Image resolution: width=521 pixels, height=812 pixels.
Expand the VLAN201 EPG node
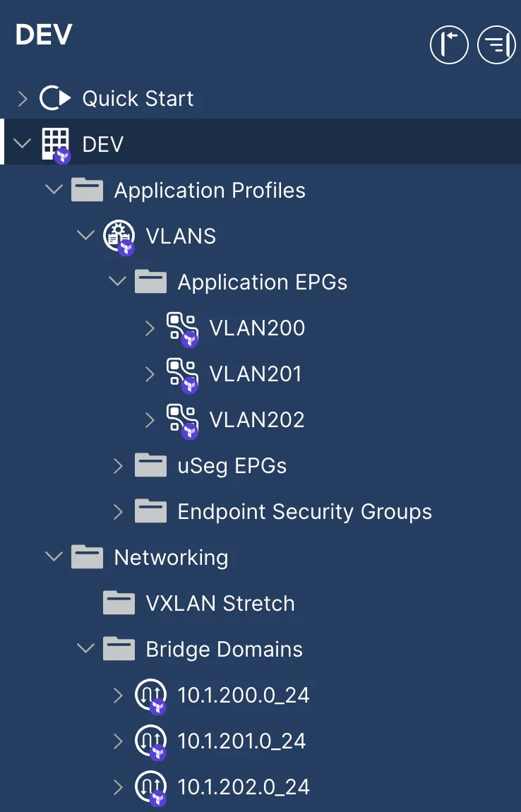click(150, 374)
